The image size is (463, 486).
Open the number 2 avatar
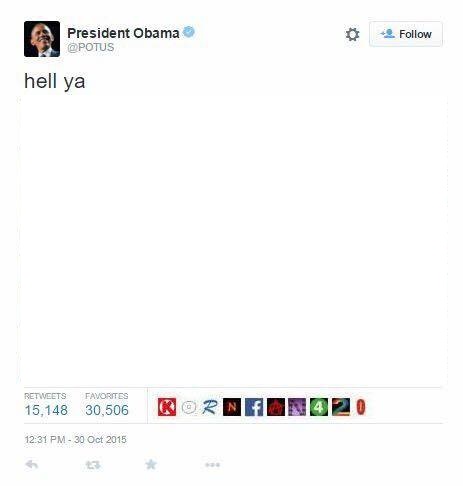coord(341,407)
